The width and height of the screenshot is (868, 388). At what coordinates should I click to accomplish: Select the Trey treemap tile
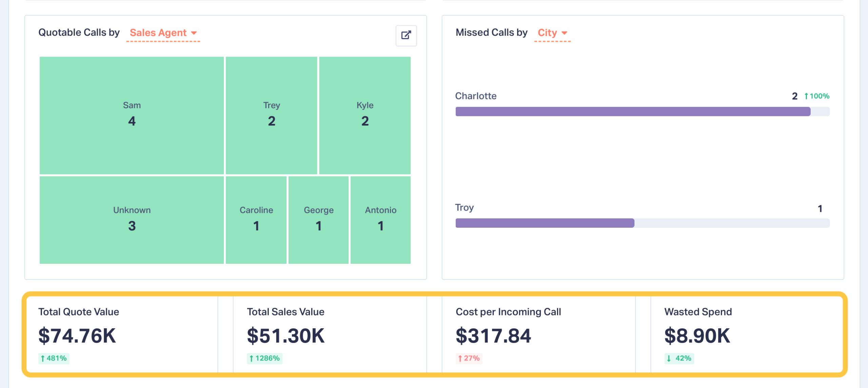coord(271,115)
